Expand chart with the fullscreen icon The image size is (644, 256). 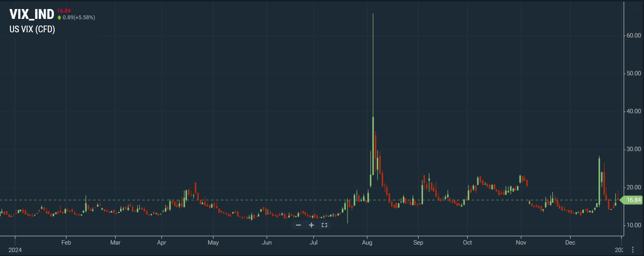325,225
